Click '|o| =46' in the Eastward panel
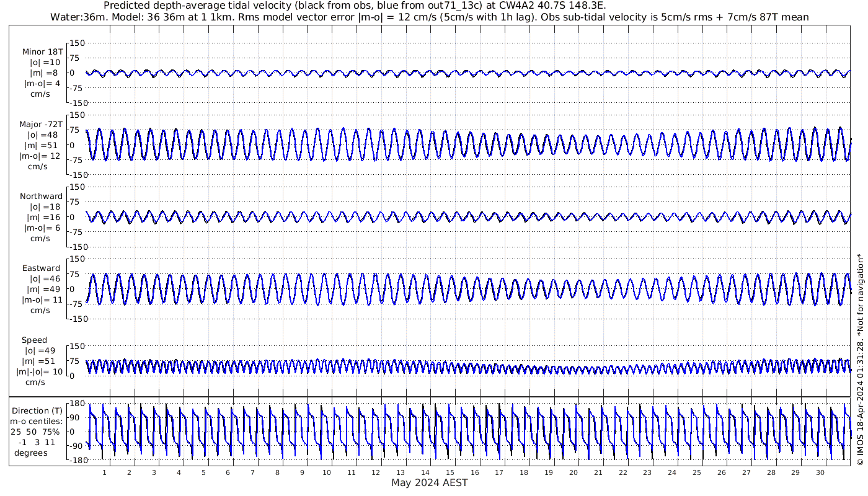Screen dimensions: 868x496 [45, 279]
